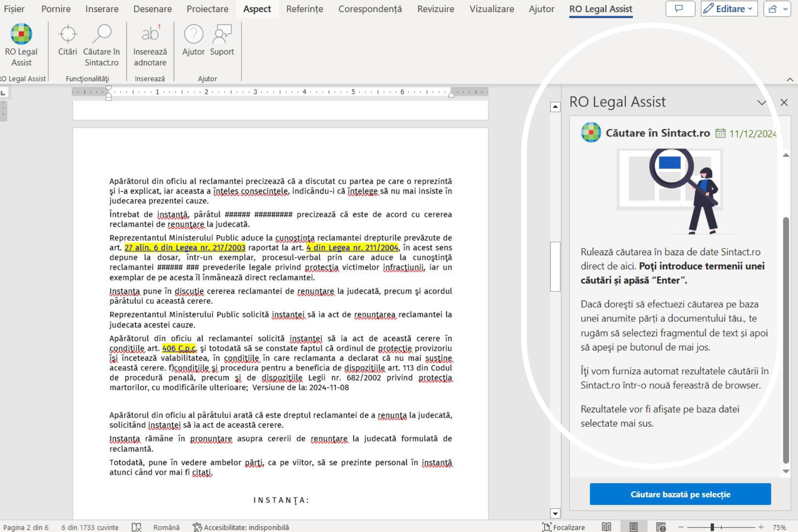Click Inserează adnotare icon

tap(150, 34)
